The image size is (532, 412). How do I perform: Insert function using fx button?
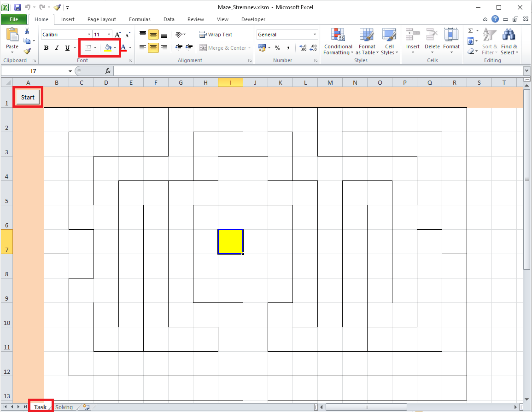(108, 71)
